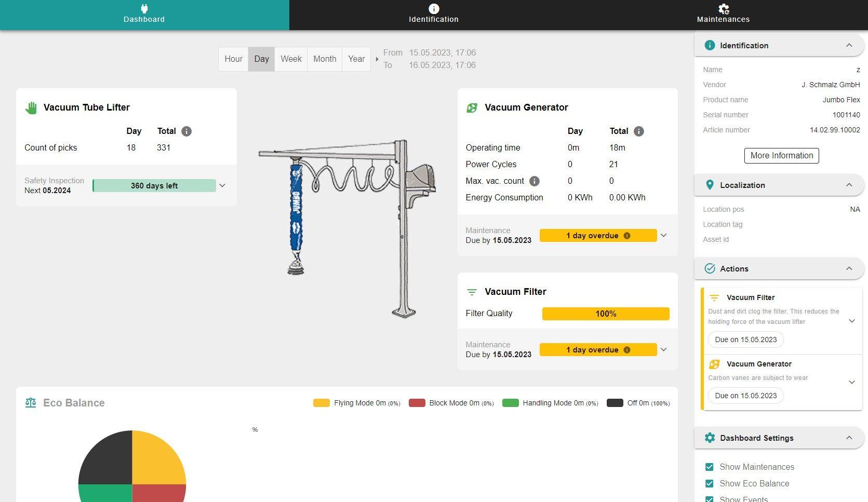
Task: Expand Vacuum Filter maintenance chevron
Action: [x=663, y=349]
